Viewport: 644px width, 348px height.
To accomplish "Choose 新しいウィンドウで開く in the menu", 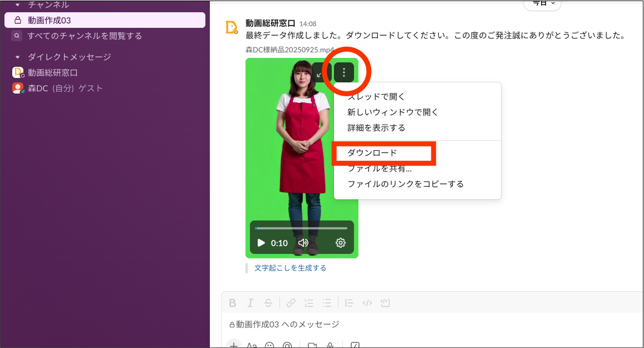I will click(393, 112).
